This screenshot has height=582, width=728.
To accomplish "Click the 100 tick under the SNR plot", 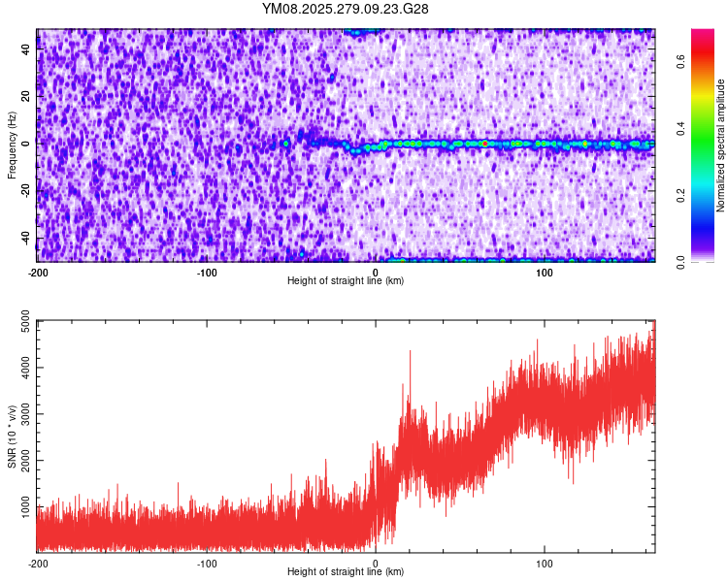I will 545,563.
